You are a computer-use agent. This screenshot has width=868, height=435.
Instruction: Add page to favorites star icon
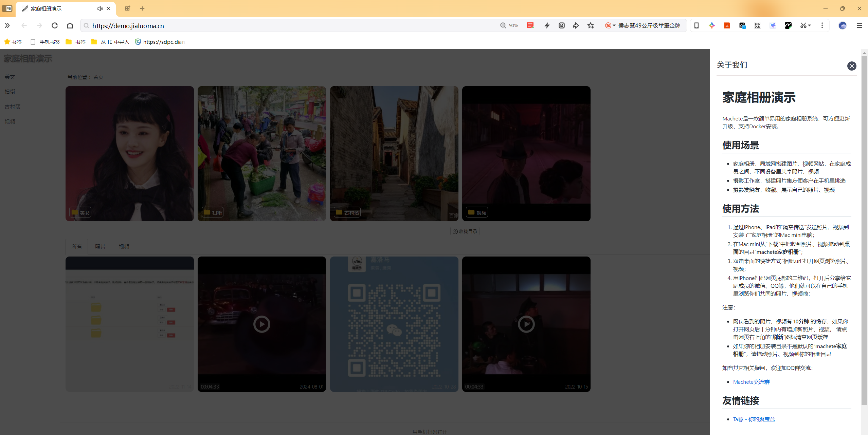[x=591, y=25]
